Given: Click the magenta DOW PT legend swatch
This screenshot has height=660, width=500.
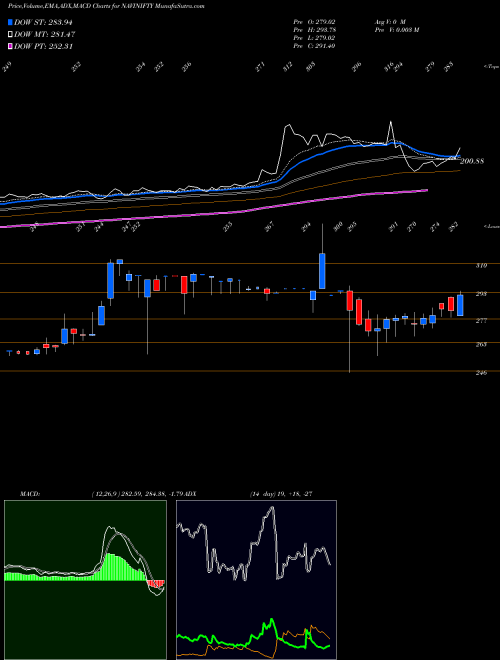Looking at the screenshot, I should pyautogui.click(x=10, y=46).
